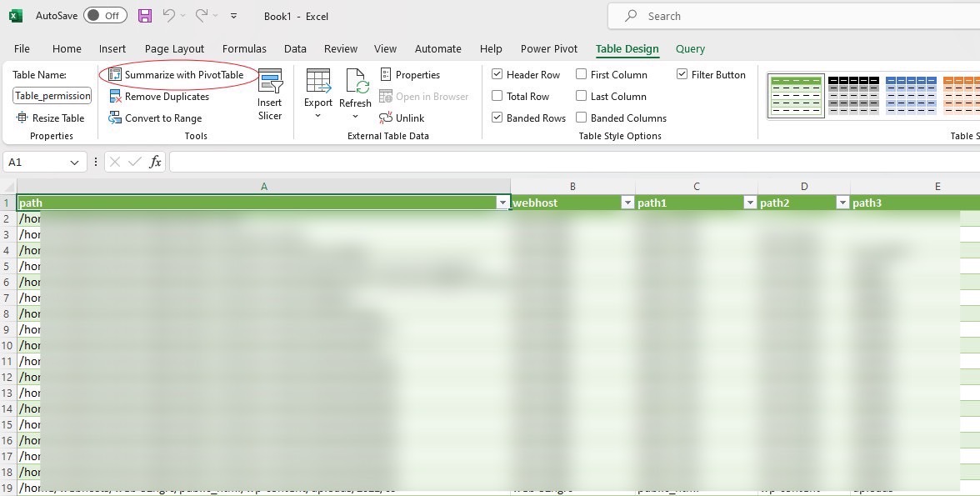Check the First Column checkbox

point(582,75)
